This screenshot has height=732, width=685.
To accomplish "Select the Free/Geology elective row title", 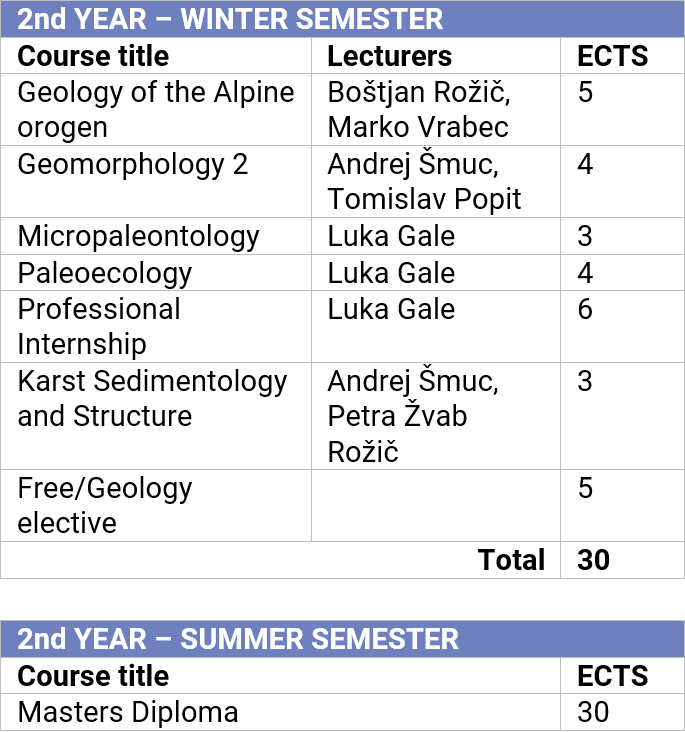I will [x=105, y=505].
